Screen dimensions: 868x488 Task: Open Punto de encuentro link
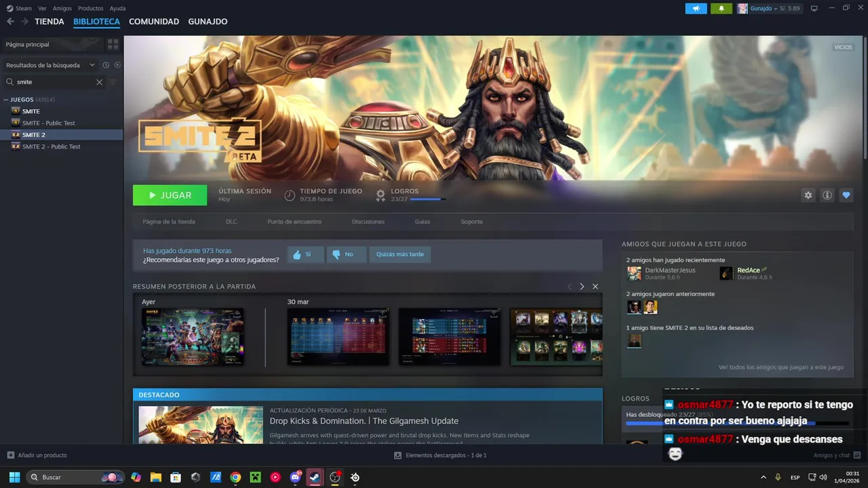click(294, 222)
